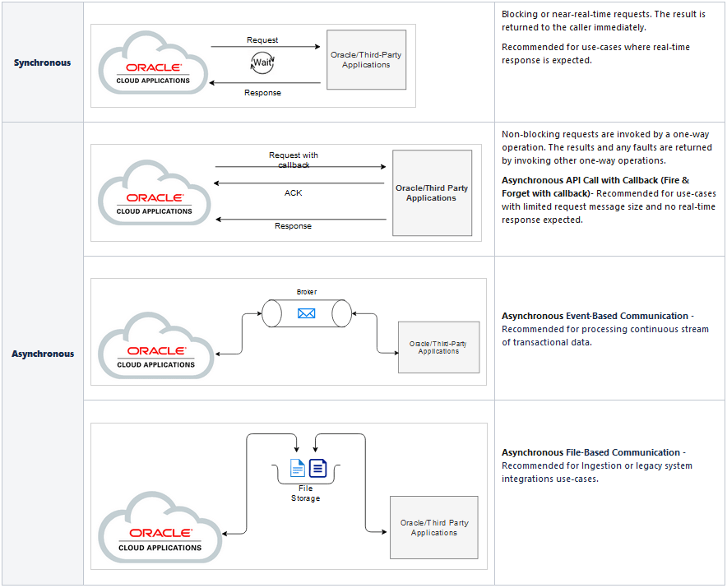
Task: Click the envelope icon inside the Broker
Action: (x=306, y=313)
